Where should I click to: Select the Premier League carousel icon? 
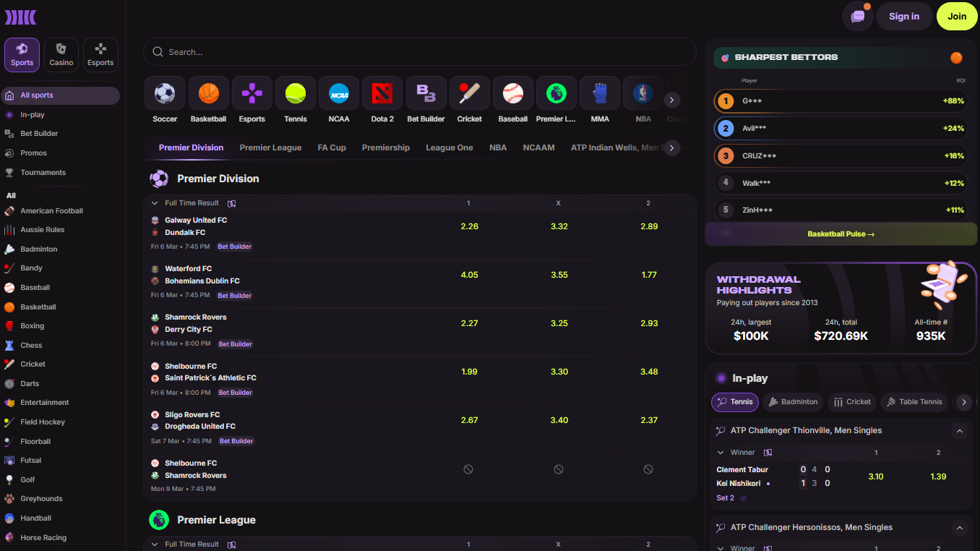pyautogui.click(x=556, y=94)
